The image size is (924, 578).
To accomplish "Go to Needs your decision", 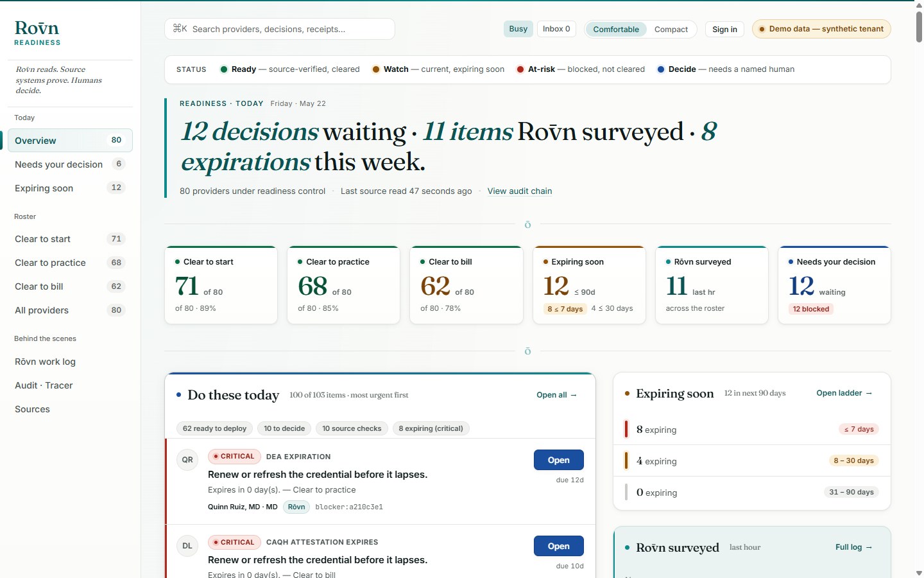I will (70, 164).
